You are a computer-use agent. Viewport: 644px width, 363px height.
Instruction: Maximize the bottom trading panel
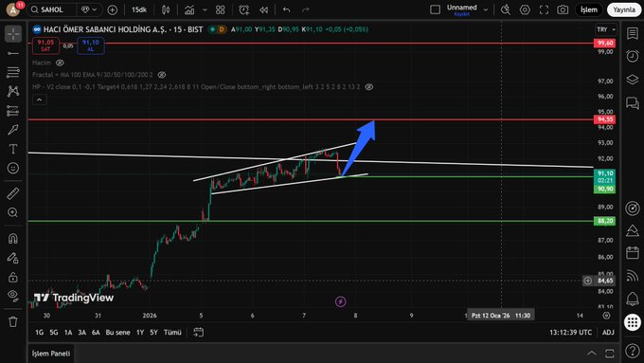point(610,354)
